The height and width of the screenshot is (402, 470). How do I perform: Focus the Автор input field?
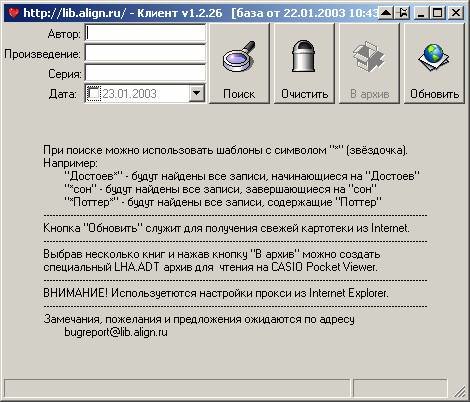(x=145, y=33)
